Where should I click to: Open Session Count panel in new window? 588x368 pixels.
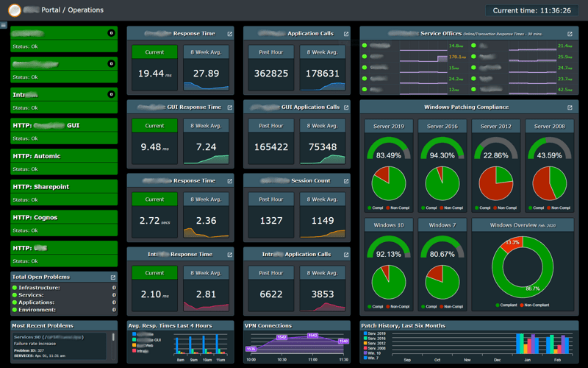click(347, 181)
